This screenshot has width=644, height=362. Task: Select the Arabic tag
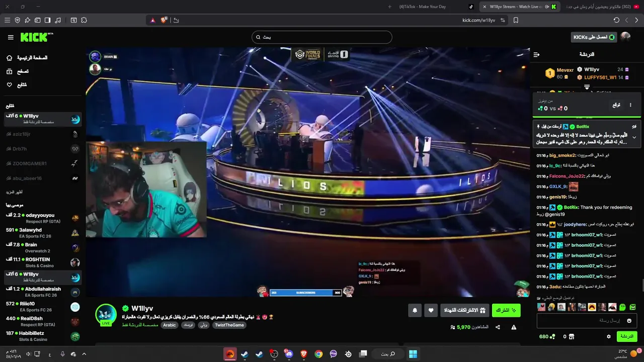pos(170,325)
